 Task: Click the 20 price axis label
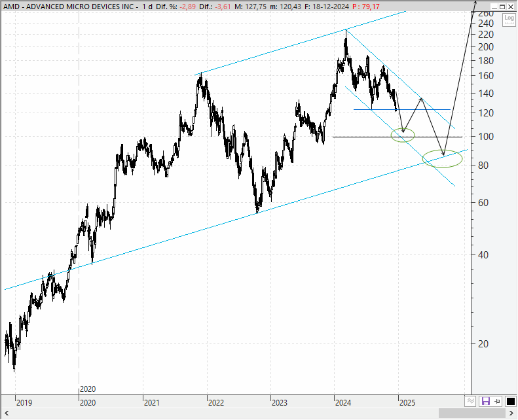coord(483,344)
